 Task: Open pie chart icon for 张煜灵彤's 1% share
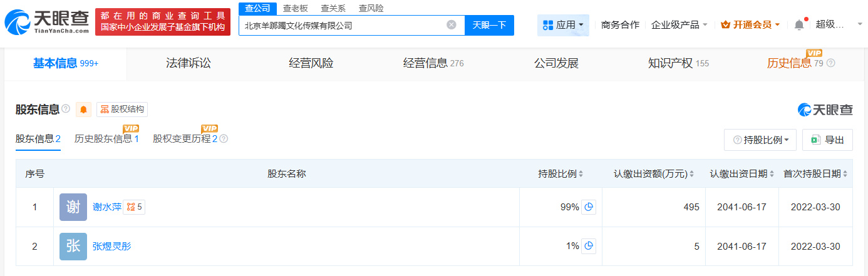click(x=589, y=246)
